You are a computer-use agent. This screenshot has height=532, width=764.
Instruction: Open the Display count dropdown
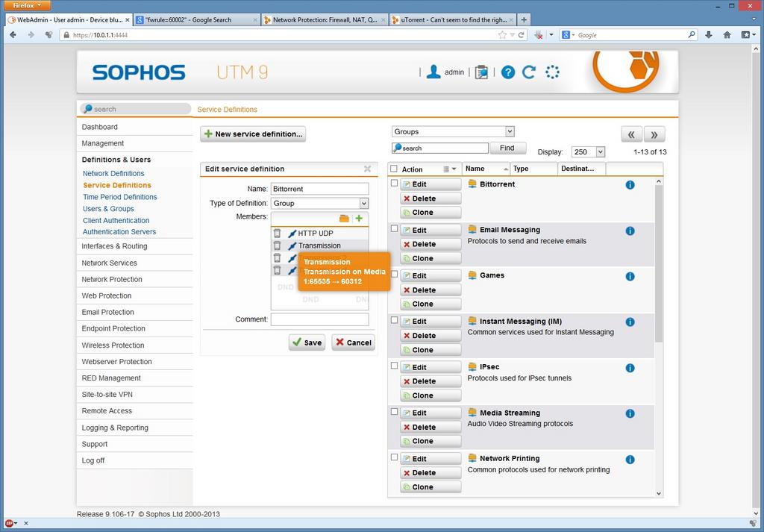coord(588,152)
